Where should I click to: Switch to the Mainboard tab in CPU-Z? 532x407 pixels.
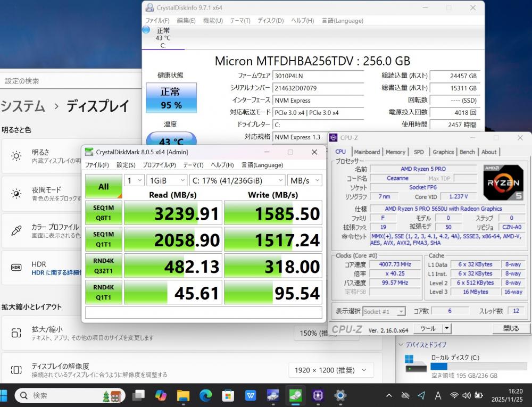click(x=367, y=152)
